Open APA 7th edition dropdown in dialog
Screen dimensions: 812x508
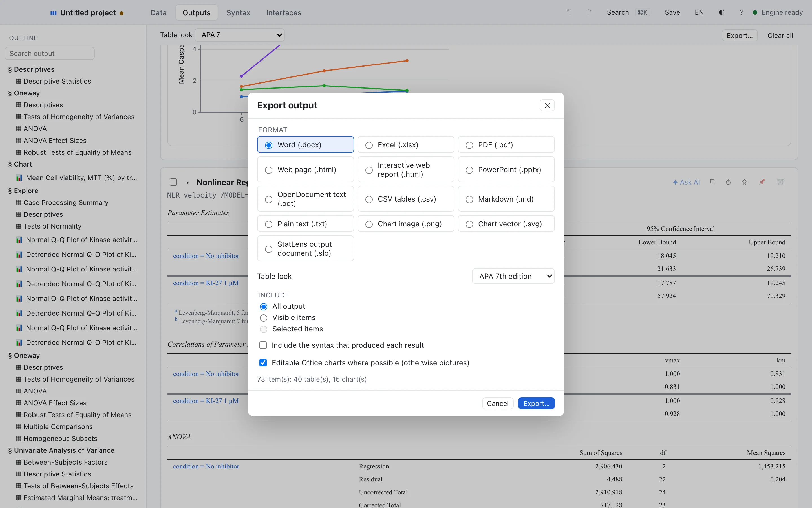[x=513, y=276]
